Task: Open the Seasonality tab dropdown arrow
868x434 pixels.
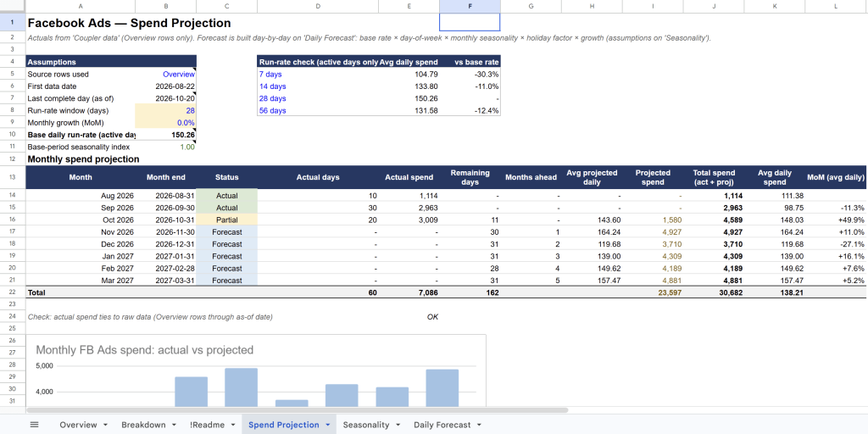Action: click(398, 425)
